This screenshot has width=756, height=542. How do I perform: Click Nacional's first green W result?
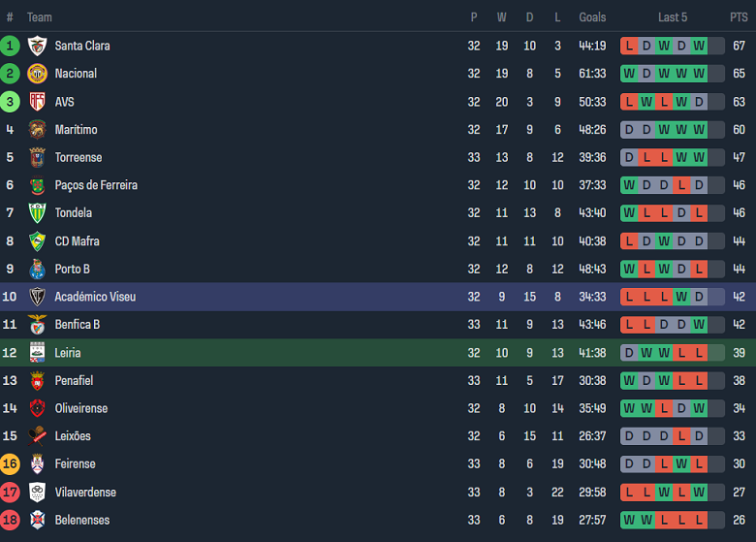point(630,74)
